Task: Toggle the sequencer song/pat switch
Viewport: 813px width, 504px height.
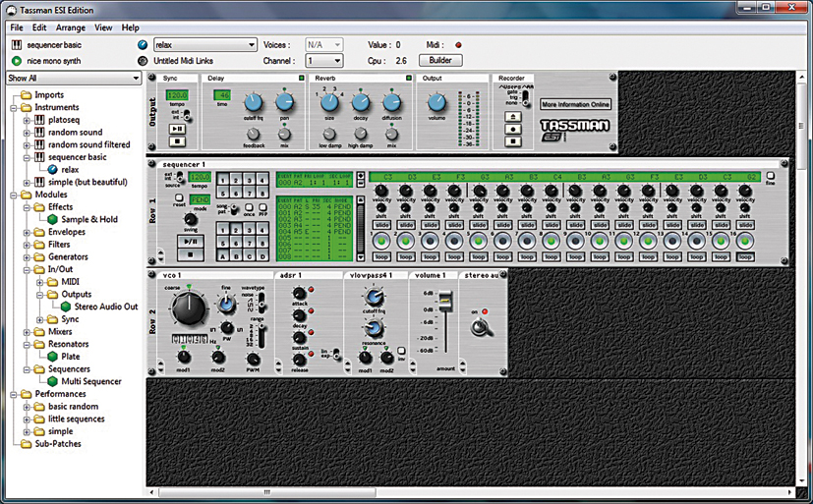Action: tap(234, 210)
